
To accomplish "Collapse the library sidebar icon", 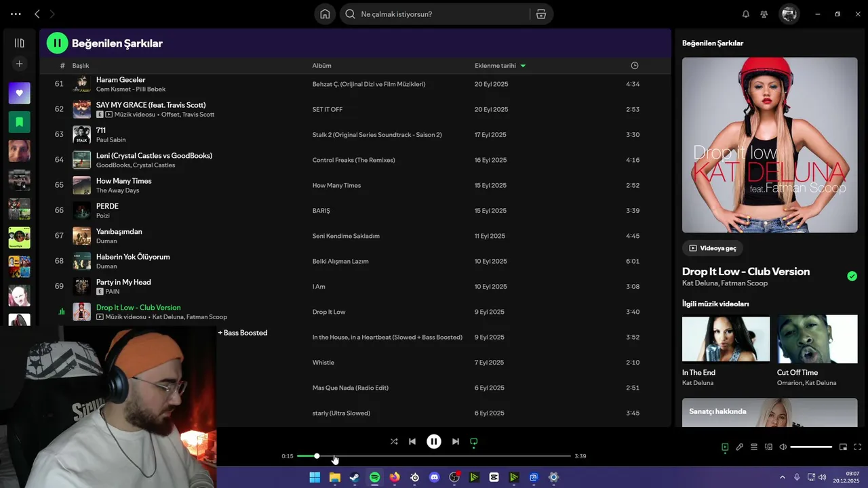I will tap(19, 43).
